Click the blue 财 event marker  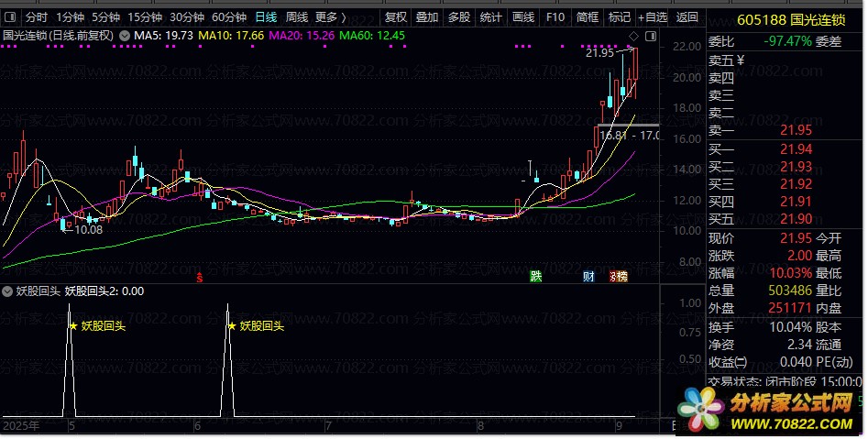click(588, 276)
